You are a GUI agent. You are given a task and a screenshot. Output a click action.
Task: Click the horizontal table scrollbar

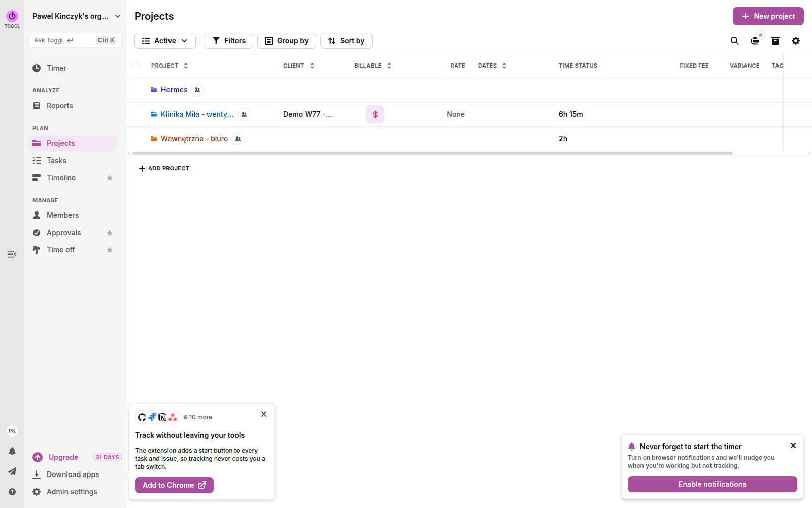pos(432,153)
